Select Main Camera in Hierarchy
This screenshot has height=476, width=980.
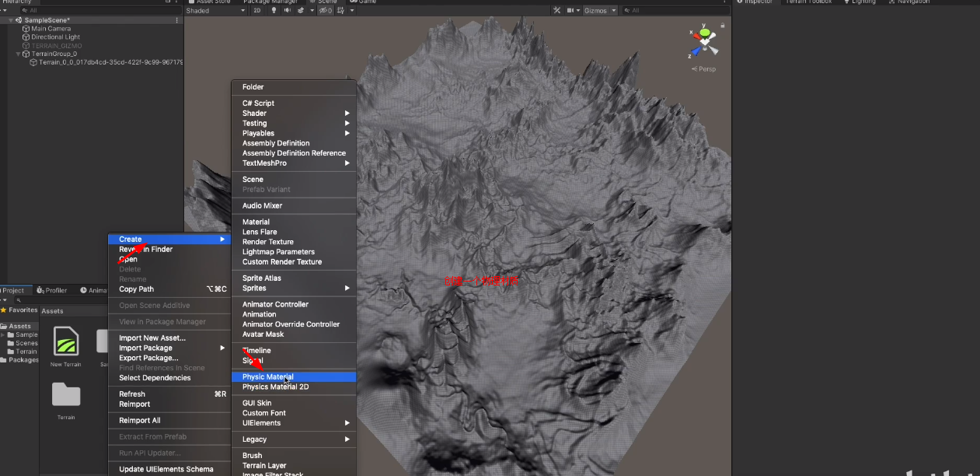pyautogui.click(x=51, y=29)
